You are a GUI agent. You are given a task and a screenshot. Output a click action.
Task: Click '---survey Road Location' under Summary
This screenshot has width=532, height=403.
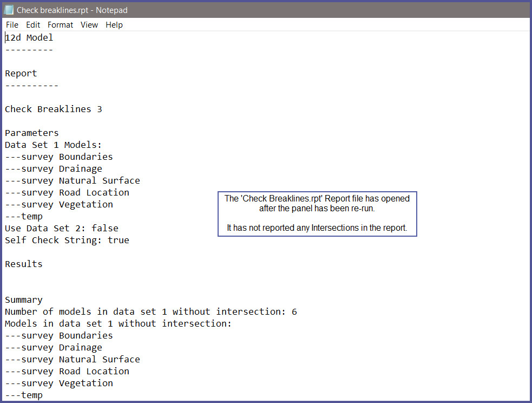[67, 372]
